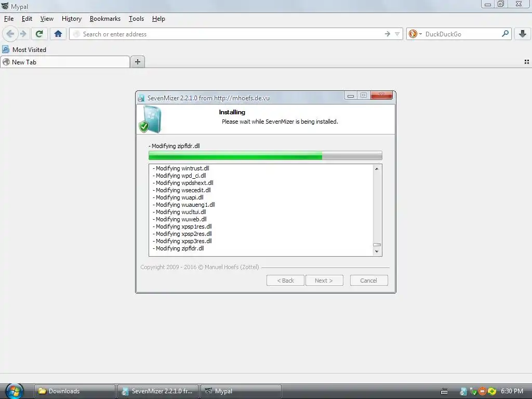
Task: Click the SevenMizer installer title bar icon
Action: click(x=141, y=98)
